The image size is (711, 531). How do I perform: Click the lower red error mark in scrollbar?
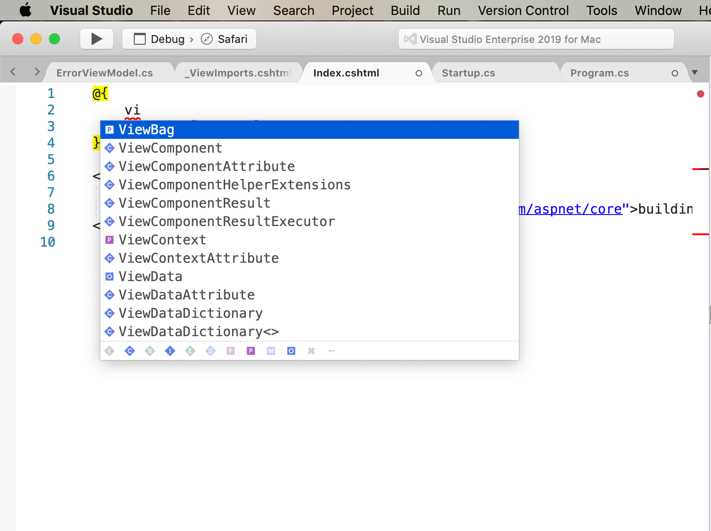(701, 234)
